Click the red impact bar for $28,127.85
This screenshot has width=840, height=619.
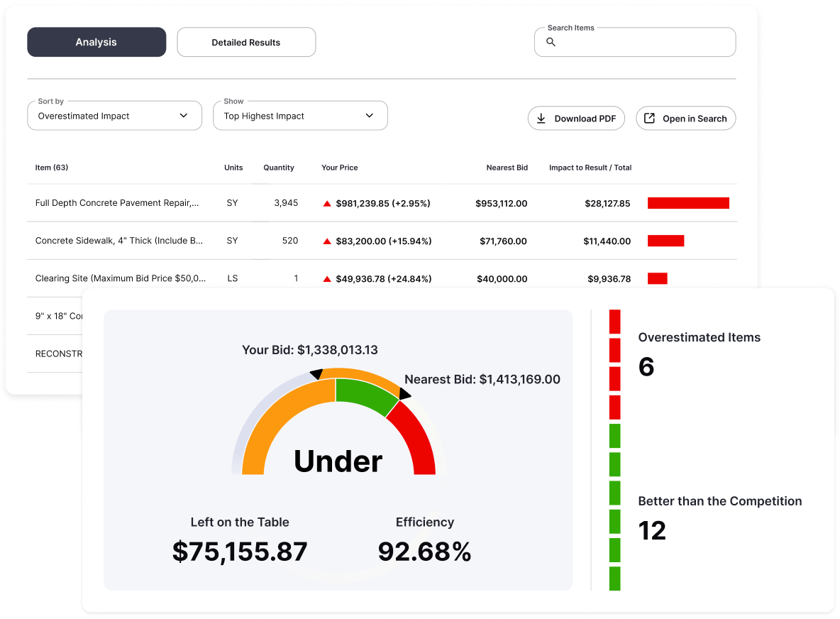[x=688, y=203]
